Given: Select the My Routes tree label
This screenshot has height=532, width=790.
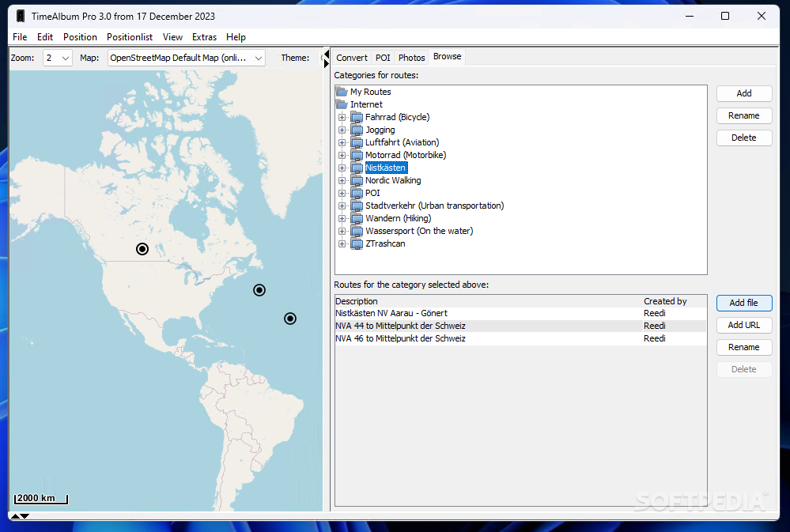Looking at the screenshot, I should click(x=370, y=92).
